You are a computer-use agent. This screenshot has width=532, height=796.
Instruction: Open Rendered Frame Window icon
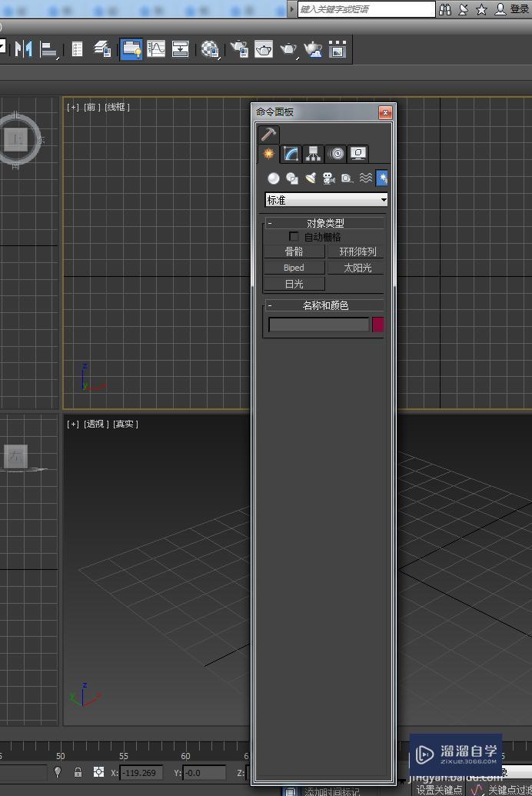pyautogui.click(x=264, y=49)
